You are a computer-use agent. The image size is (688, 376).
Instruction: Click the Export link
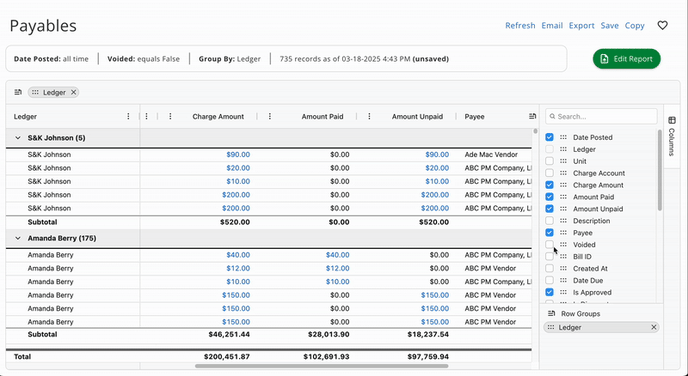coord(581,25)
